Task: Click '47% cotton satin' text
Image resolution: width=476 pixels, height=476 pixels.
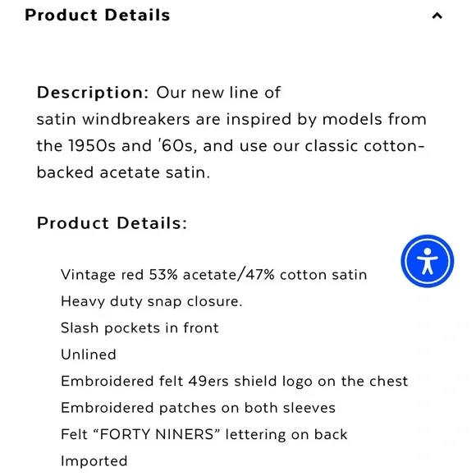Action: 306,275
